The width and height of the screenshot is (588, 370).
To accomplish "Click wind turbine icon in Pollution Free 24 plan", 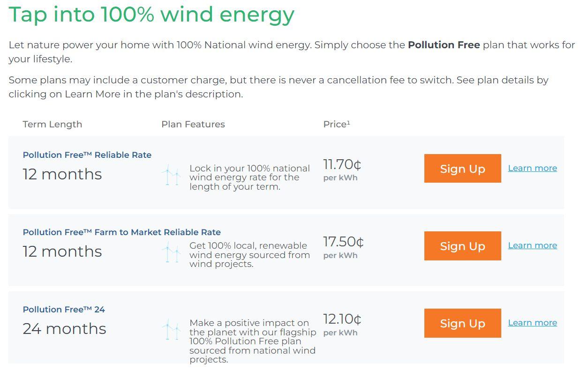I will click(x=171, y=329).
